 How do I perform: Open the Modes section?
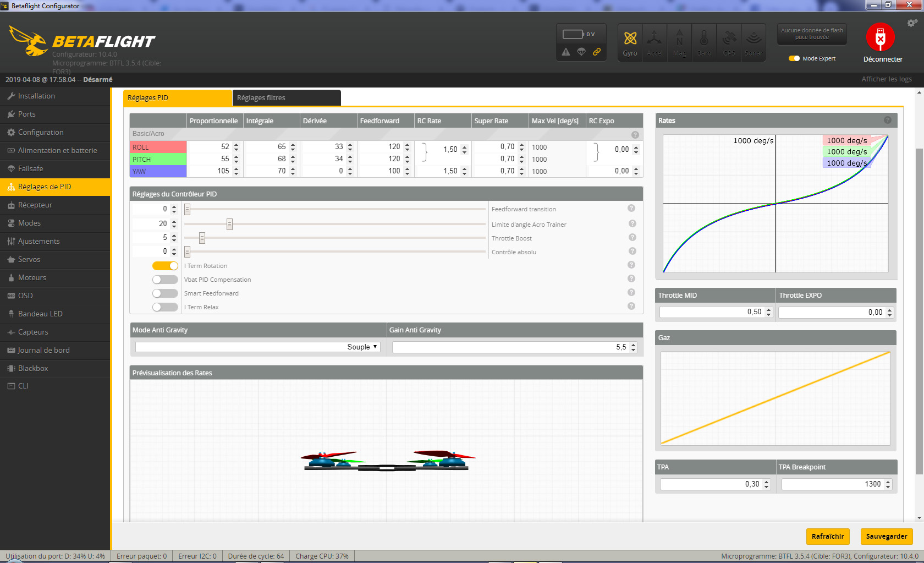point(55,223)
